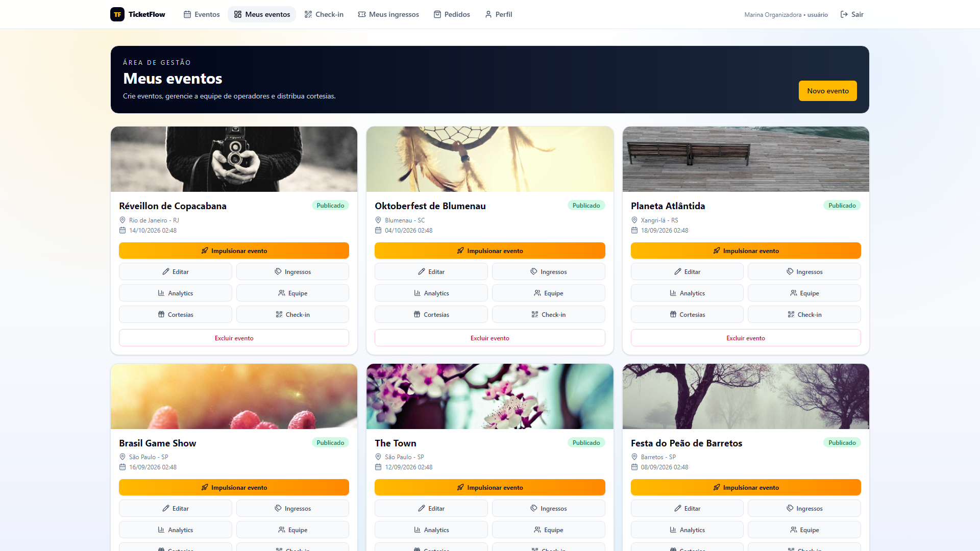The image size is (980, 551).
Task: Click the Novo evento button
Action: click(x=828, y=91)
